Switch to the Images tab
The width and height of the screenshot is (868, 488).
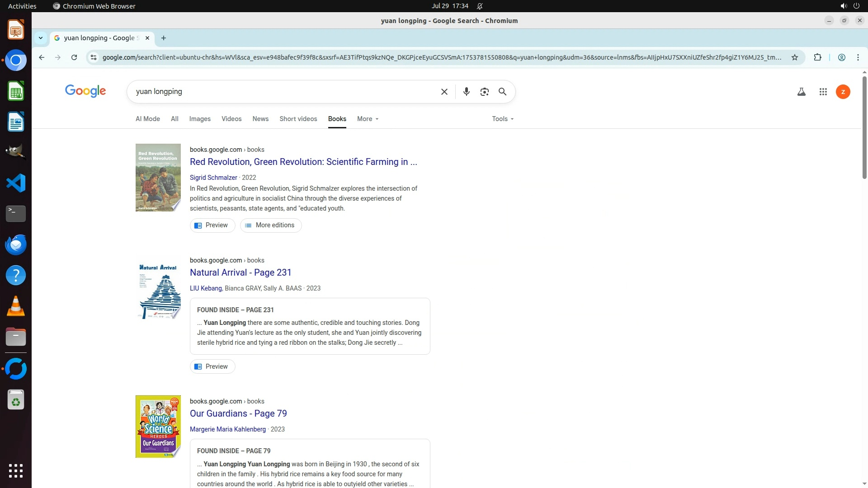199,119
